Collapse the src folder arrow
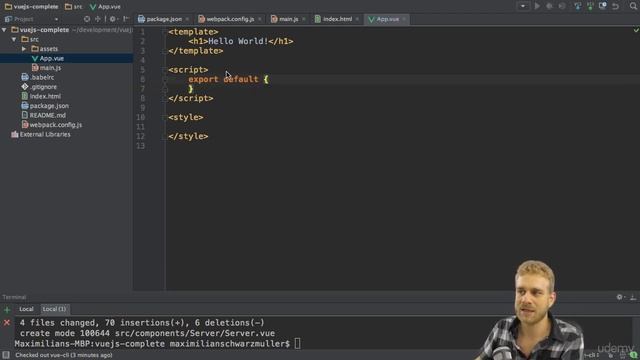This screenshot has height=360, width=640. [x=14, y=40]
